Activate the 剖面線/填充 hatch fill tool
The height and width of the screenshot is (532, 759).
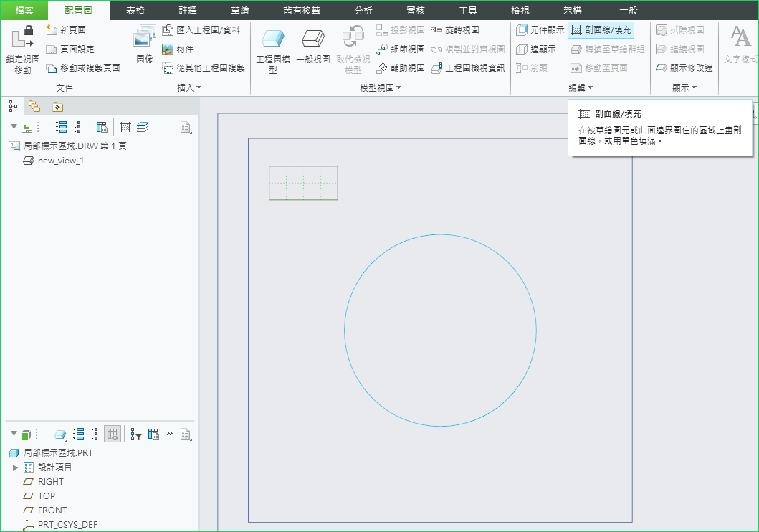coord(601,30)
